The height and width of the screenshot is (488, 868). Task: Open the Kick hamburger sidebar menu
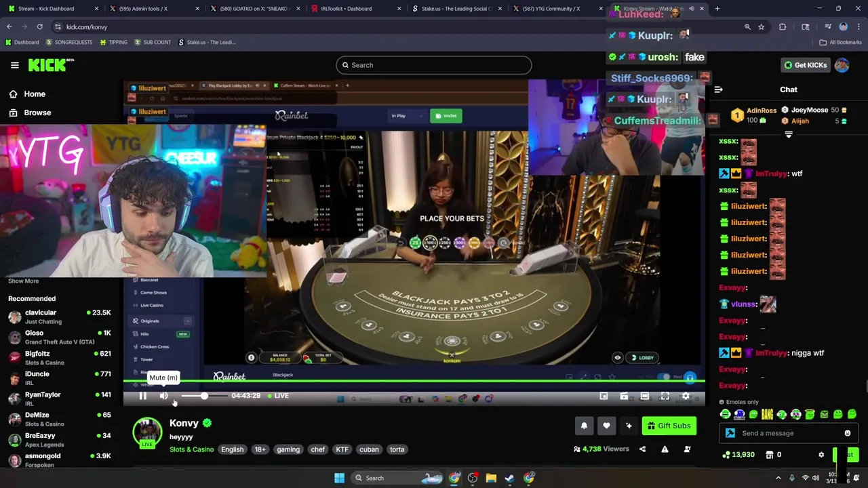[x=14, y=65]
